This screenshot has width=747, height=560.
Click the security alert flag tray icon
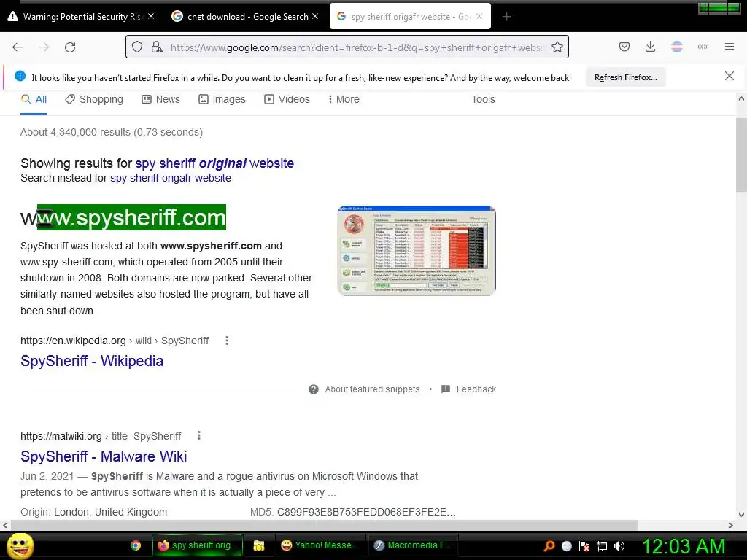click(x=584, y=546)
